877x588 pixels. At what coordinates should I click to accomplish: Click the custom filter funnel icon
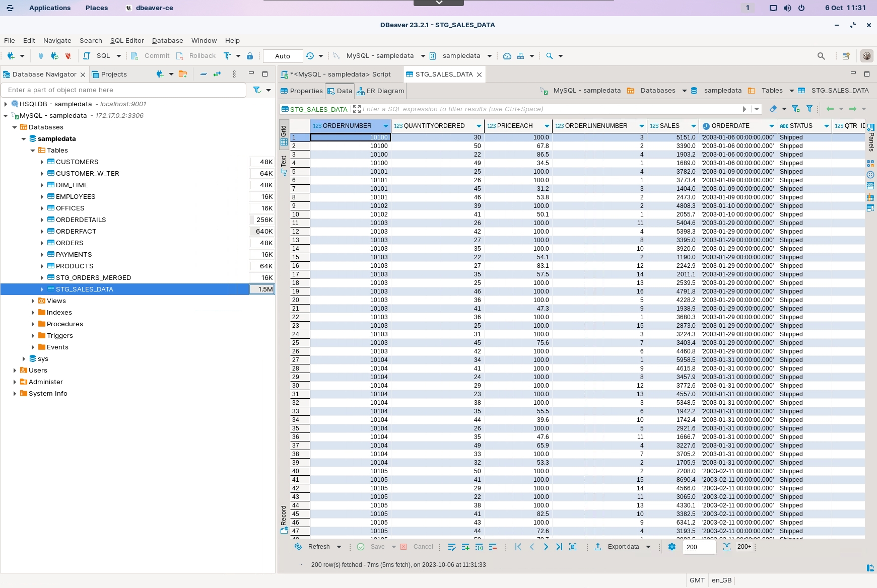tap(809, 109)
